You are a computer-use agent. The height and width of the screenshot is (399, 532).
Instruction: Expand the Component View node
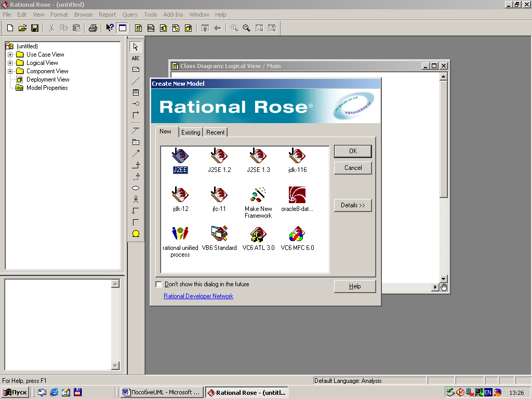coord(10,71)
